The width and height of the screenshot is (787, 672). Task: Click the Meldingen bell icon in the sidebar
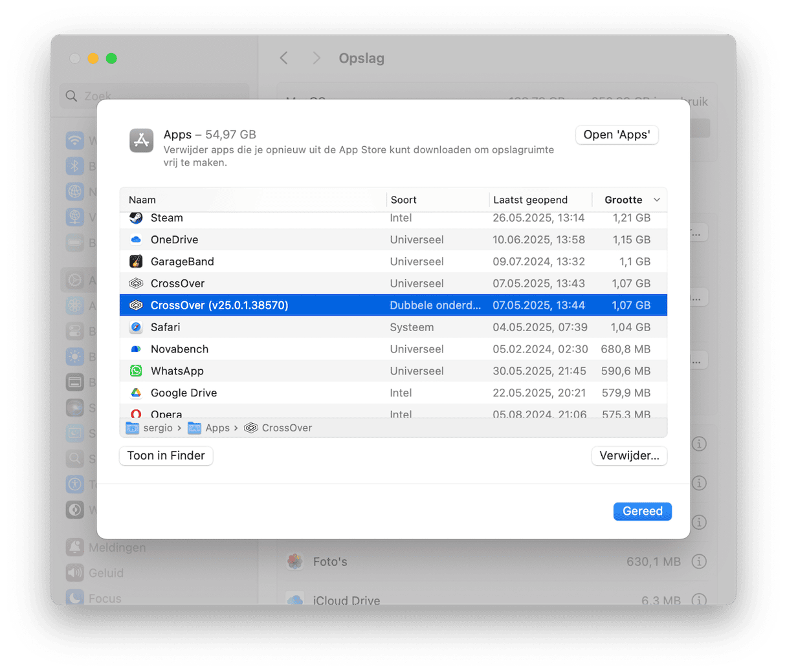coord(75,547)
